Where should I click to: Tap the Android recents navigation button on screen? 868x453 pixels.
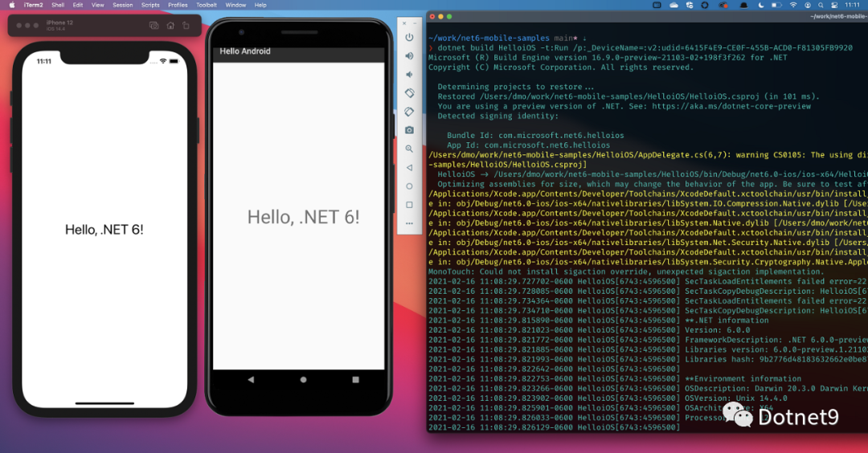click(x=355, y=379)
